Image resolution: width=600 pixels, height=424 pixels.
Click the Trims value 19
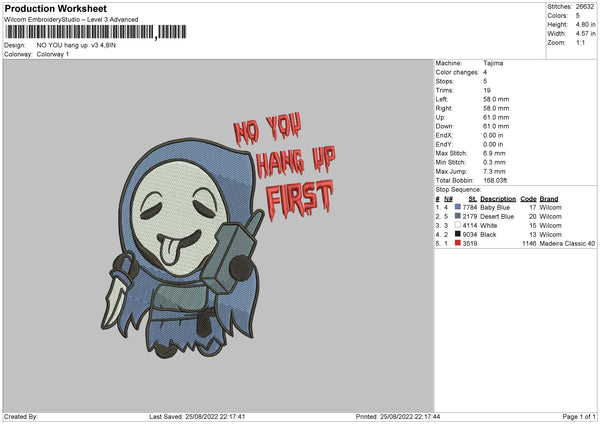487,90
